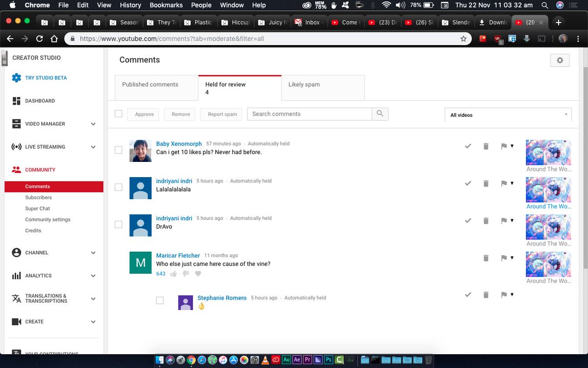Go to Dashboard in sidebar
Viewport: 588px width, 368px height.
tap(40, 101)
